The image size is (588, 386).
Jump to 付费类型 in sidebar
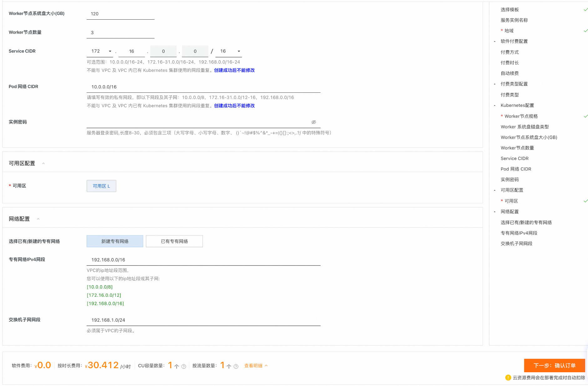[510, 95]
